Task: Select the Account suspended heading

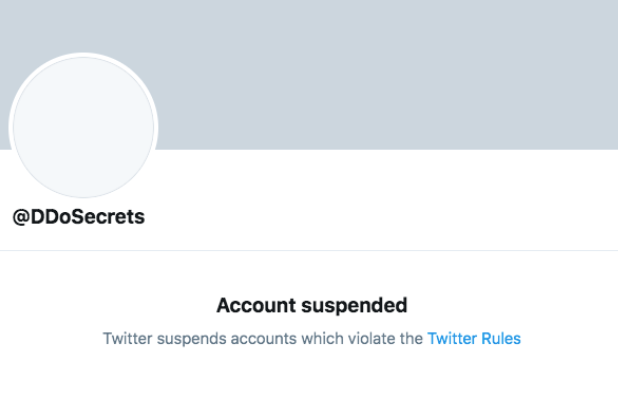Action: click(312, 305)
